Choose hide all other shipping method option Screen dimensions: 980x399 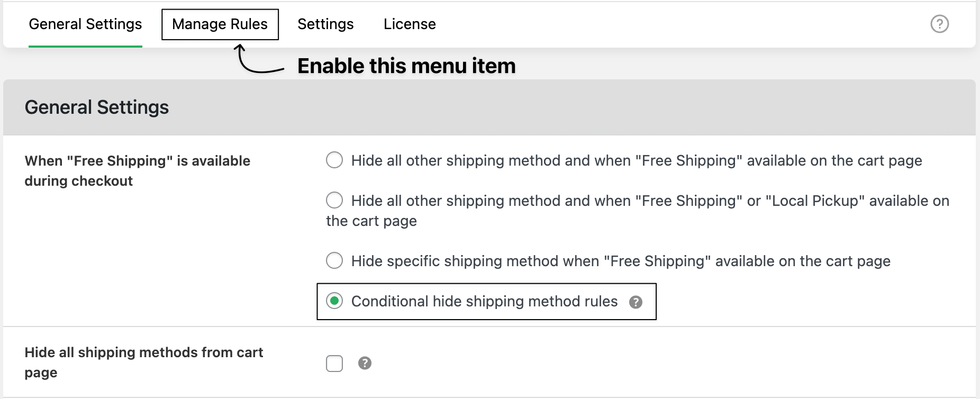coord(334,160)
